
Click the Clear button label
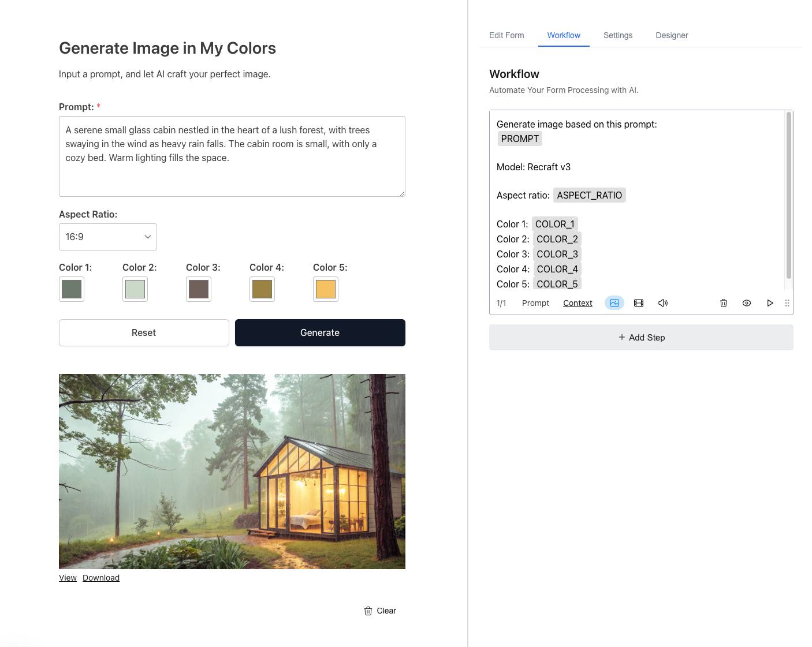[x=386, y=611]
